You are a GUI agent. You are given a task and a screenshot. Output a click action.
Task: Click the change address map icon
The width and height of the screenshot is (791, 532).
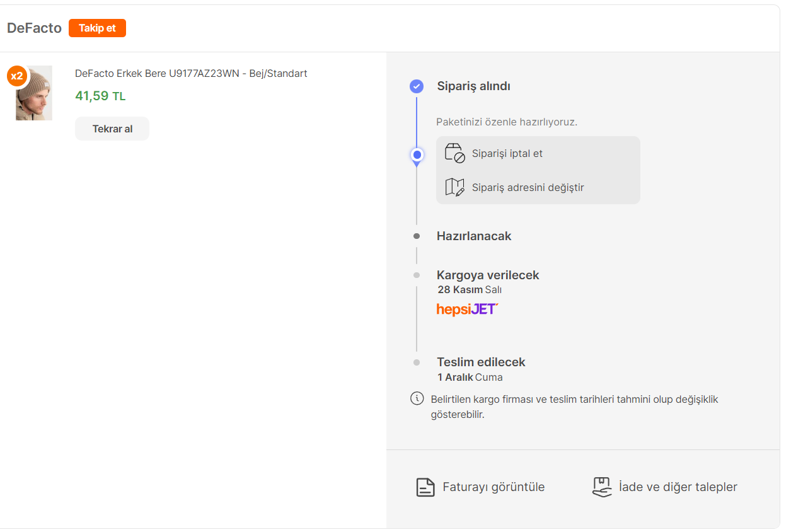(454, 187)
